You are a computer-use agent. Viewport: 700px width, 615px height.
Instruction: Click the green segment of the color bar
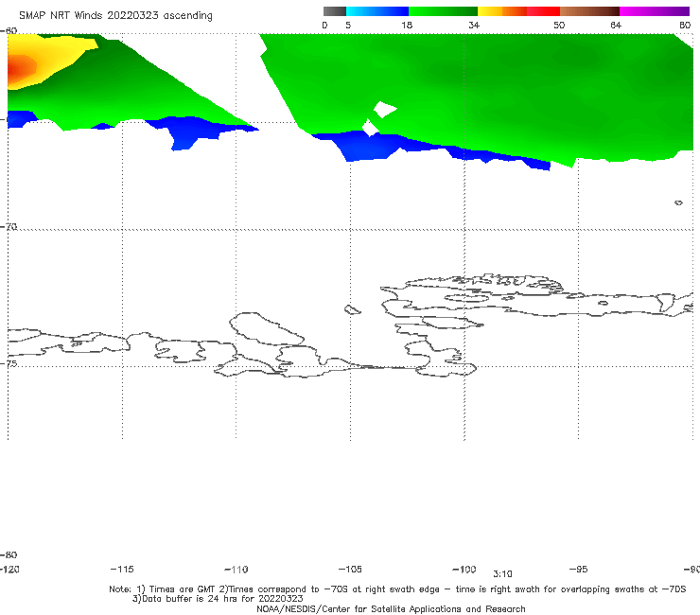443,11
